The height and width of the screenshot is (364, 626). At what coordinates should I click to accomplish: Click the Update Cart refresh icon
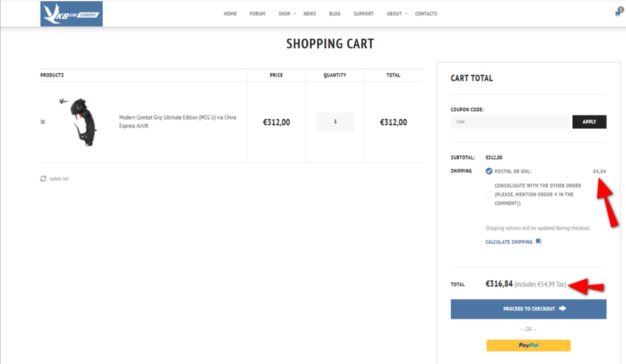43,179
